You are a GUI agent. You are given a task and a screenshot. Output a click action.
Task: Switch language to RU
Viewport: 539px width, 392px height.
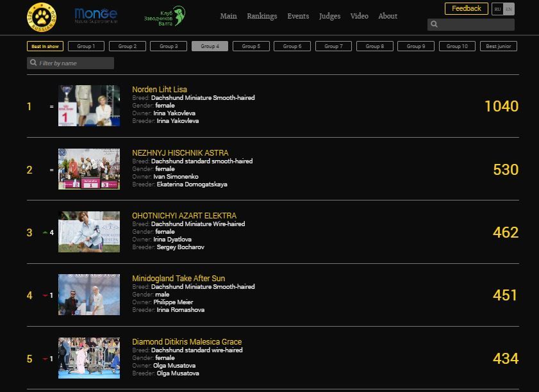coord(497,9)
